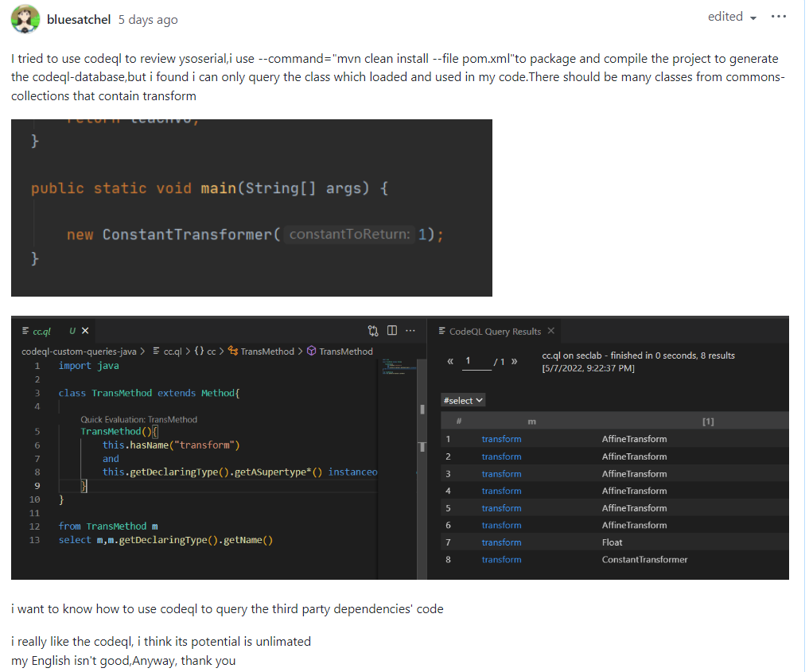Open the '5 days ago' timestamp link
Viewport: 809px width, 672px height.
(148, 20)
